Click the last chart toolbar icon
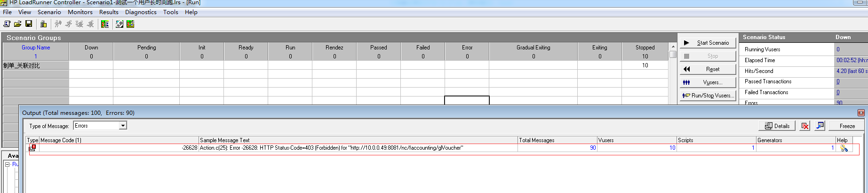The image size is (868, 193). [130, 24]
